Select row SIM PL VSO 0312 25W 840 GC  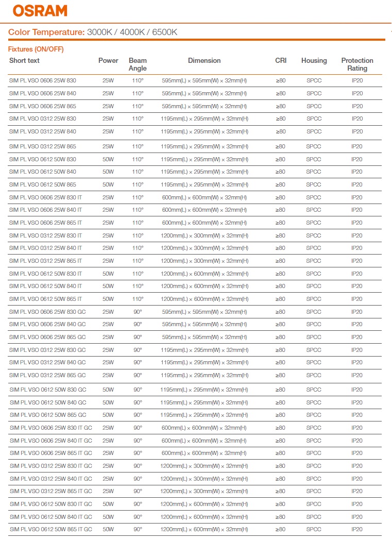point(47,363)
